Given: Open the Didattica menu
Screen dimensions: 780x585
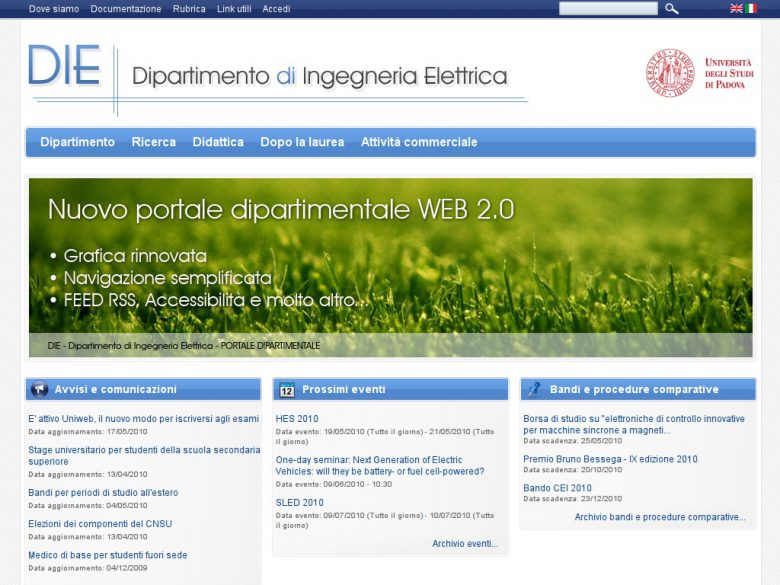Looking at the screenshot, I should 218,142.
